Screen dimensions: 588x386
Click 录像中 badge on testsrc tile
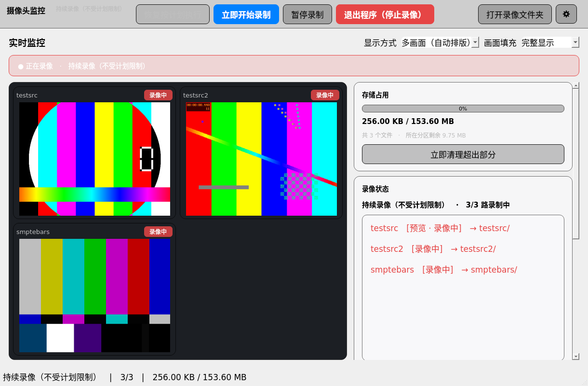tap(158, 95)
